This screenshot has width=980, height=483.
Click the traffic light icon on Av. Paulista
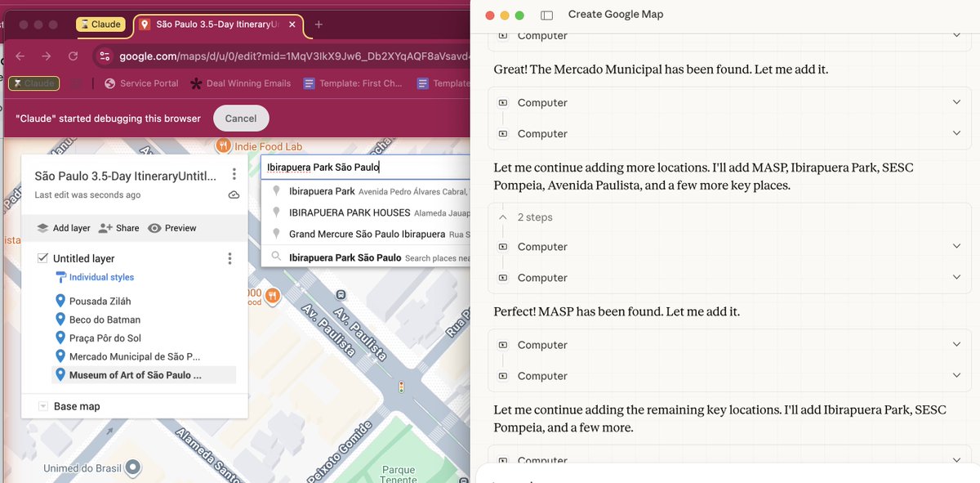click(401, 387)
